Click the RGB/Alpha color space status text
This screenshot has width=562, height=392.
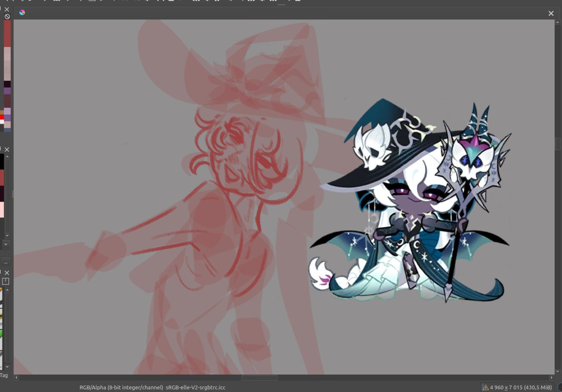(121, 387)
